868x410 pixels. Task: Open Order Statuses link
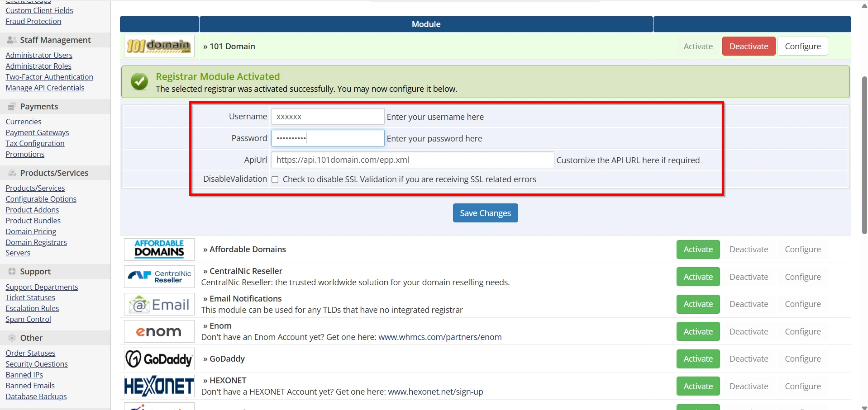[x=30, y=353]
